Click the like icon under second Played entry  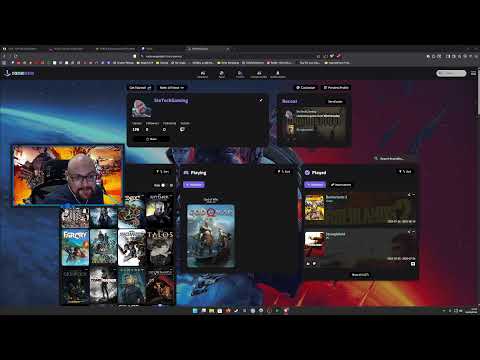coord(308,264)
